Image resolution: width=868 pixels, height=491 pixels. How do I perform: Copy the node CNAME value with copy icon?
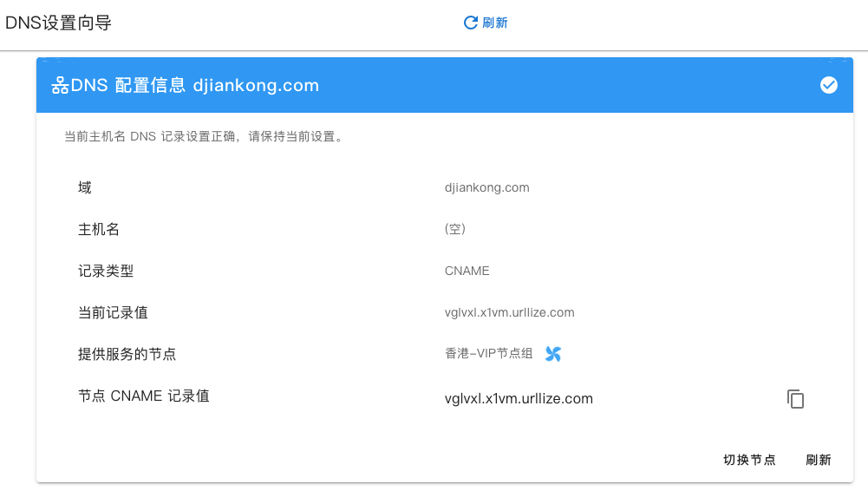(x=795, y=399)
